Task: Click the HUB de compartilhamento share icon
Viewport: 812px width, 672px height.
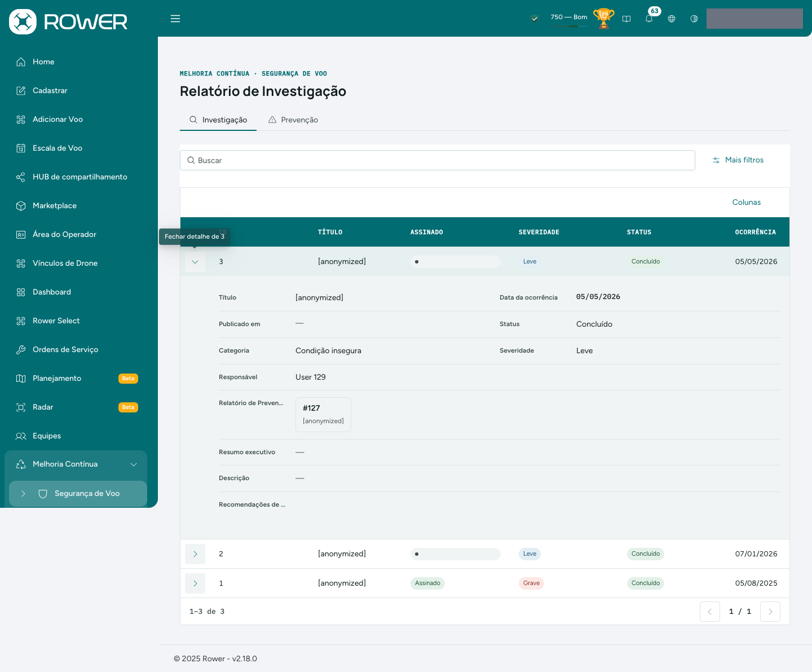Action: point(21,177)
